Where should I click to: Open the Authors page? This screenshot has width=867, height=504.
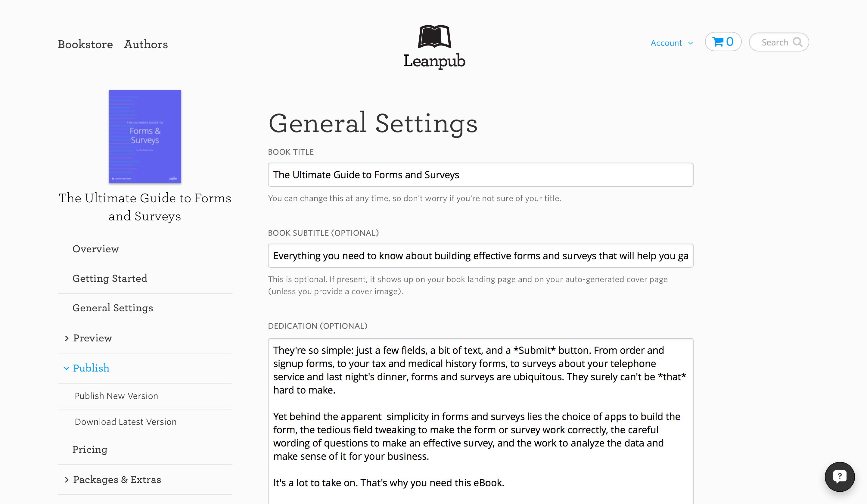point(146,44)
